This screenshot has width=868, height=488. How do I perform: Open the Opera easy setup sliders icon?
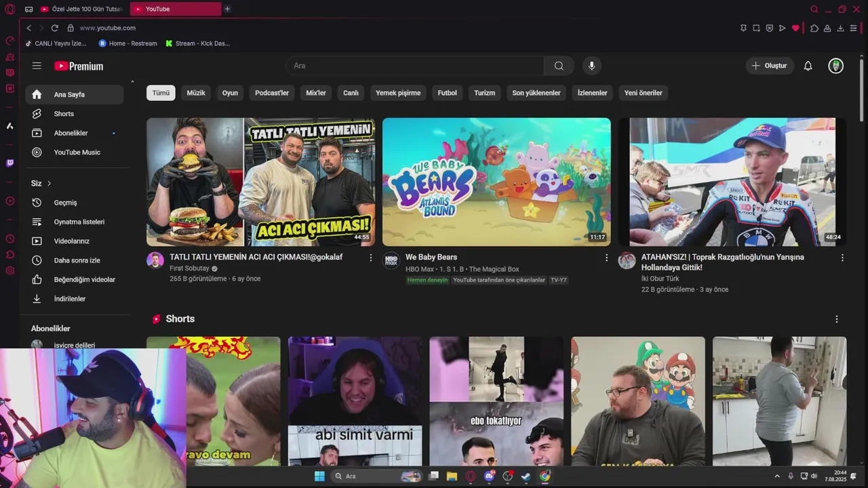pyautogui.click(x=854, y=28)
